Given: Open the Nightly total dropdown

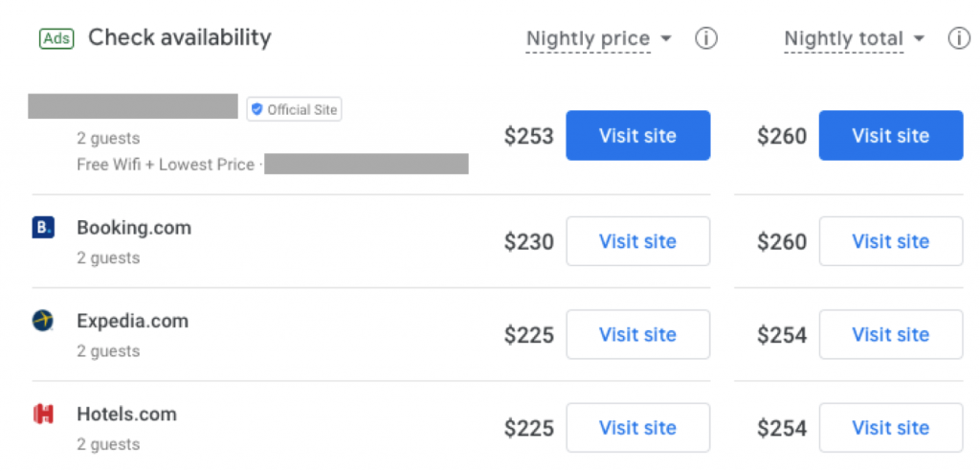Looking at the screenshot, I should pos(854,39).
